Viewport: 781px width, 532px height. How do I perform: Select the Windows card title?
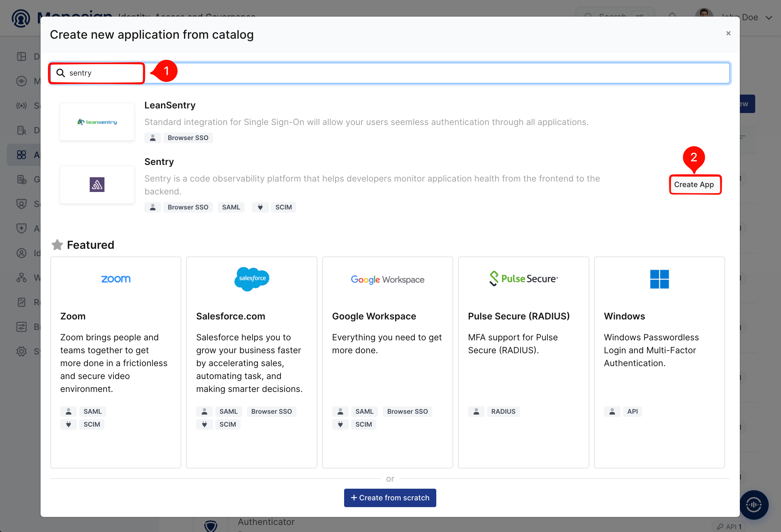[x=624, y=316]
